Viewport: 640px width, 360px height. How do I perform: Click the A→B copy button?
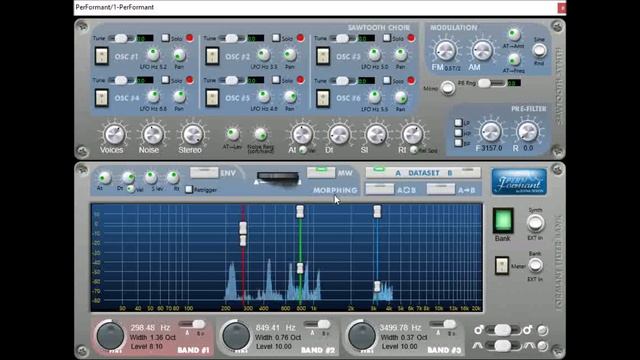pyautogui.click(x=441, y=189)
